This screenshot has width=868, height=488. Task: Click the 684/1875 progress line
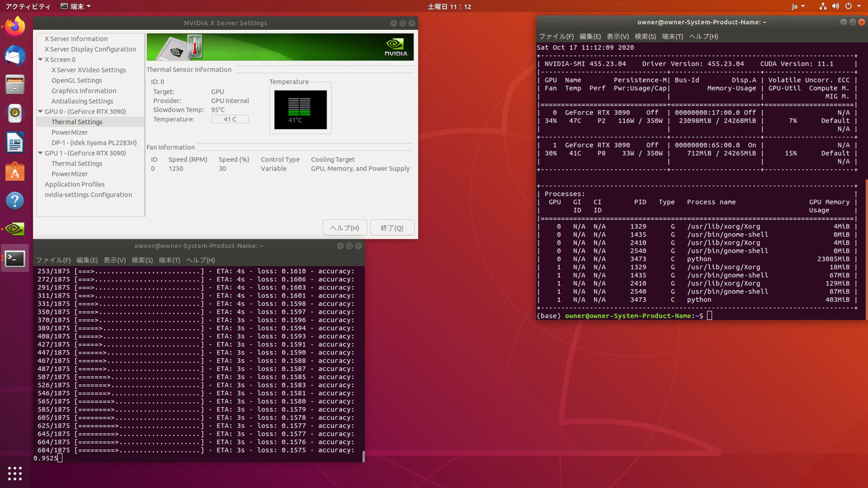click(196, 450)
